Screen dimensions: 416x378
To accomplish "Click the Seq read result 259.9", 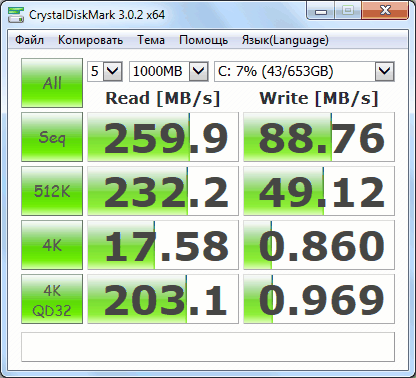I will (163, 137).
